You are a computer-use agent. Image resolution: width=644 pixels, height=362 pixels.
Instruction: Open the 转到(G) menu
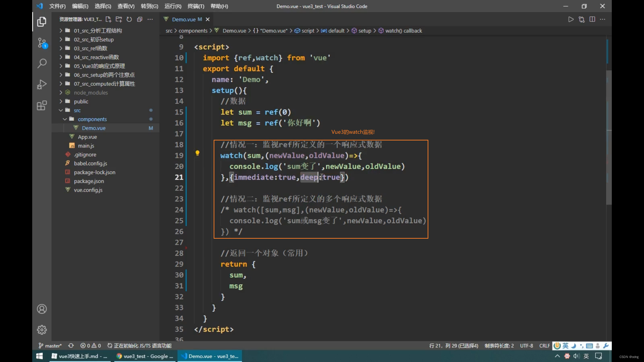click(149, 6)
